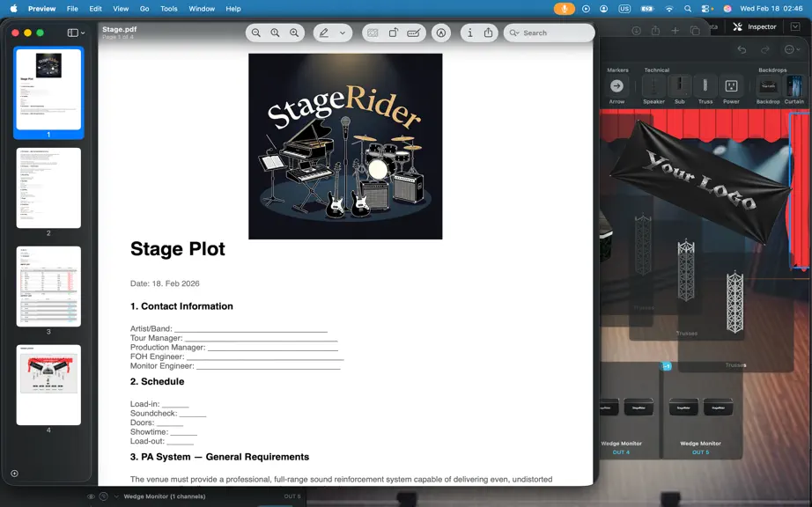Screen dimensions: 812x507
Task: Focus the Preview Search field
Action: [549, 33]
